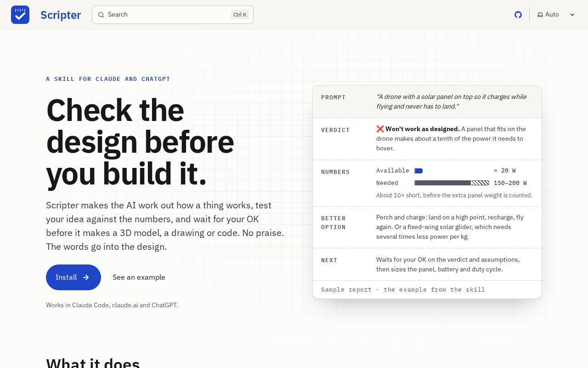The image size is (588, 368).
Task: Open the GitHub repository icon
Action: point(518,15)
